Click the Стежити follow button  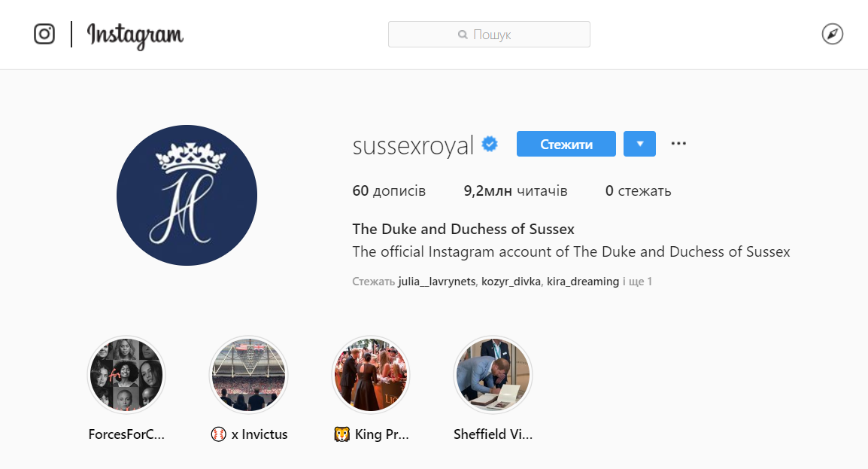[x=566, y=144]
